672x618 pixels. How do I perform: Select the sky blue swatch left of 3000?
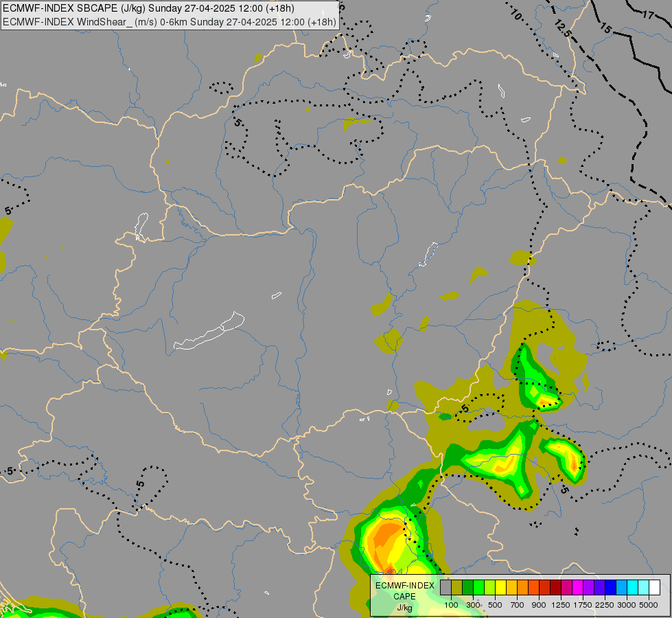coord(621,588)
